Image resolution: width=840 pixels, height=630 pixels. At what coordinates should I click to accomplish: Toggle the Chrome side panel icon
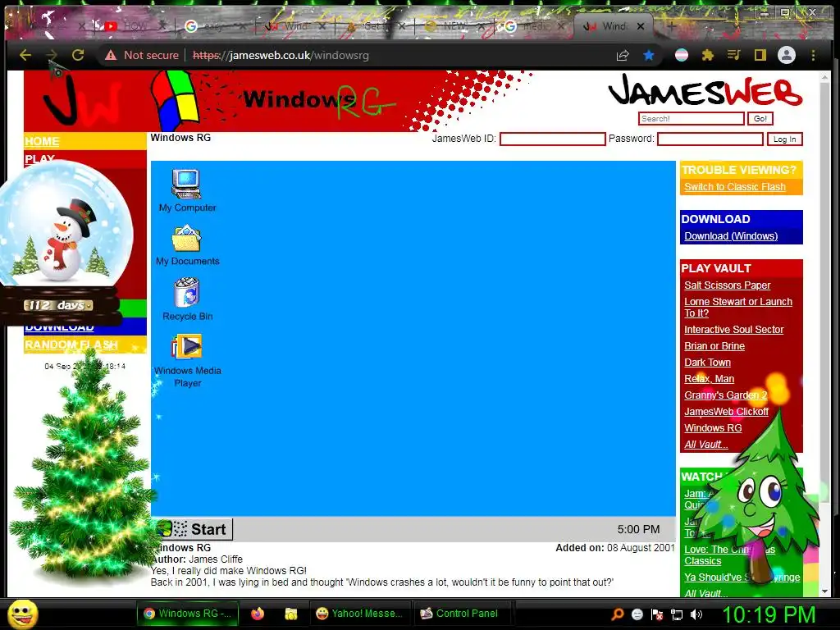point(760,55)
